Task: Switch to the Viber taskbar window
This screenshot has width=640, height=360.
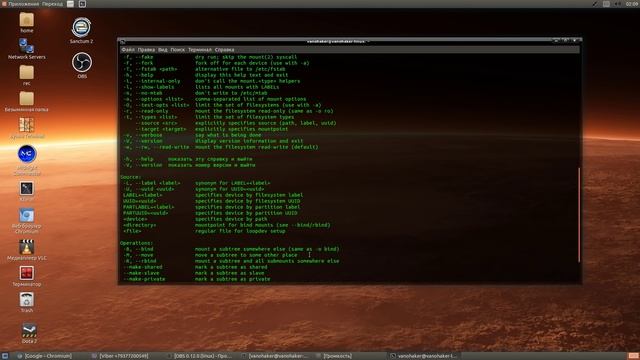Action: 122,356
